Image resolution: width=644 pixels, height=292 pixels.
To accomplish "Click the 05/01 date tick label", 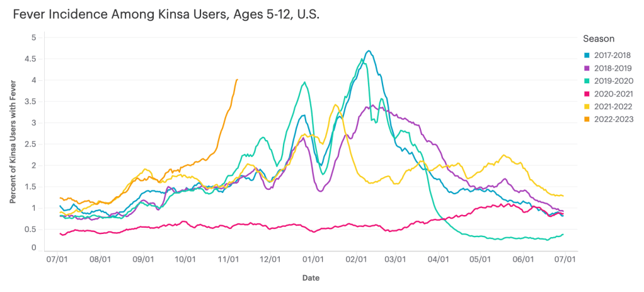I will point(480,259).
